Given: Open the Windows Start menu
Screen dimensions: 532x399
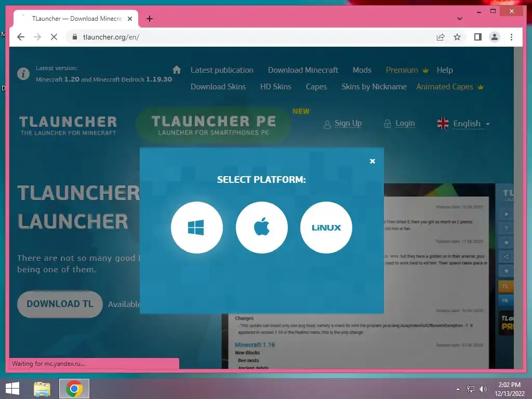Looking at the screenshot, I should click(x=12, y=389).
